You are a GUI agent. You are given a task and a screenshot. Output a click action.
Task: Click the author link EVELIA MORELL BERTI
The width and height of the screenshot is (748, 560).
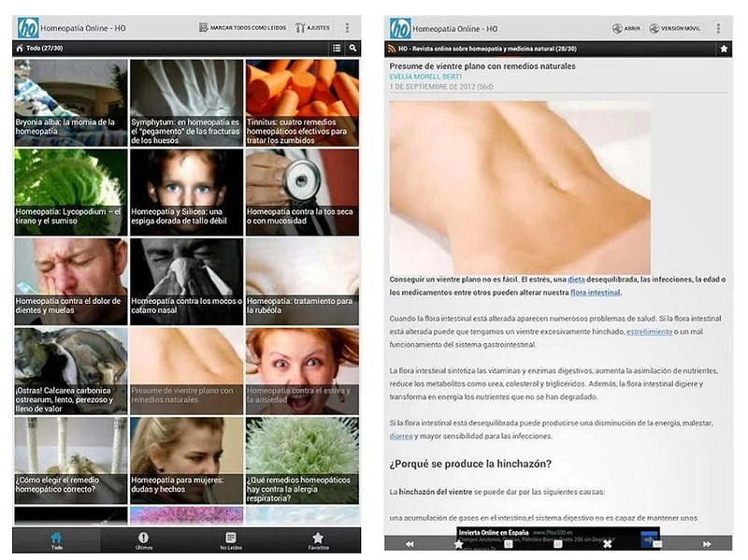tap(425, 77)
